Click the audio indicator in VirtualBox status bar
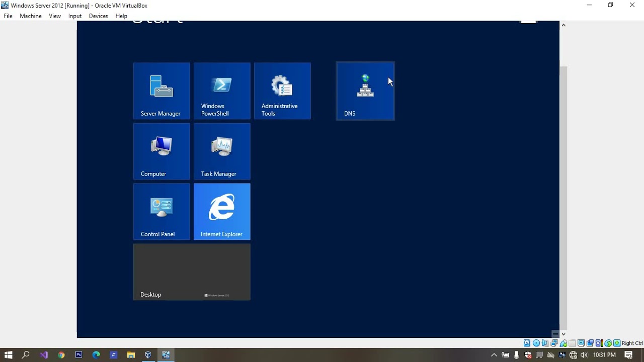Screen dimensions: 644x362 click(x=545, y=343)
